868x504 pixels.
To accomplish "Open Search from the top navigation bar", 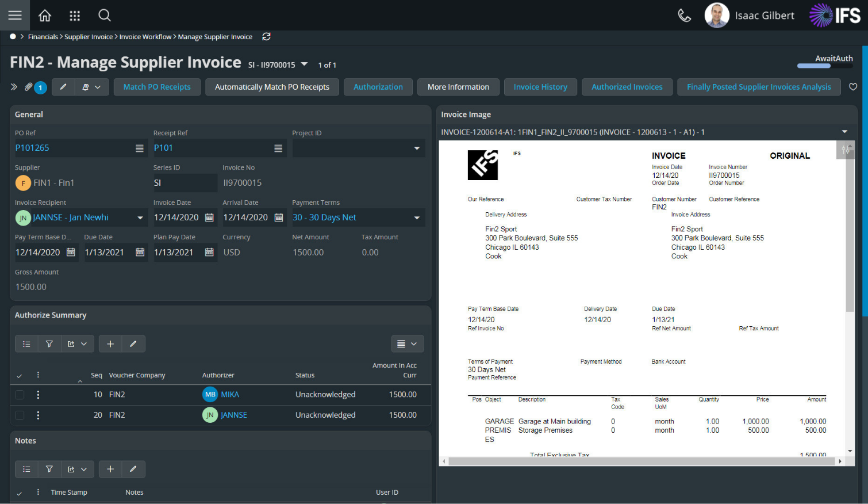I will [104, 16].
